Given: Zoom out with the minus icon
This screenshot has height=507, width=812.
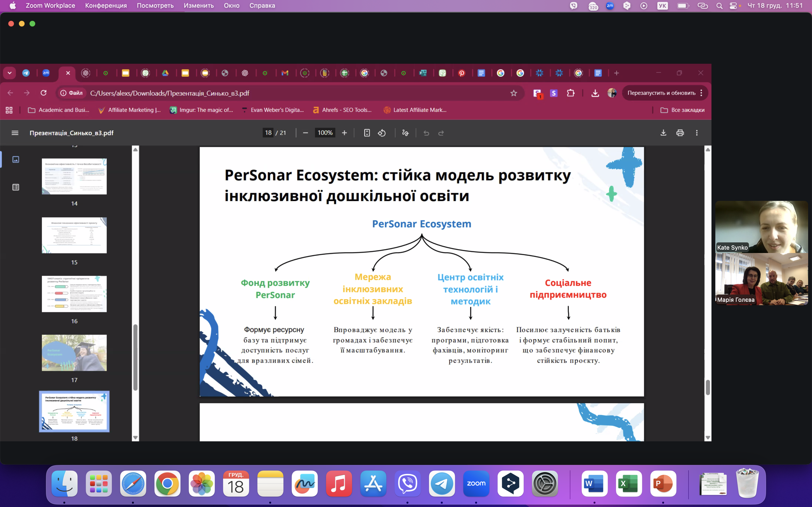Looking at the screenshot, I should [x=305, y=133].
